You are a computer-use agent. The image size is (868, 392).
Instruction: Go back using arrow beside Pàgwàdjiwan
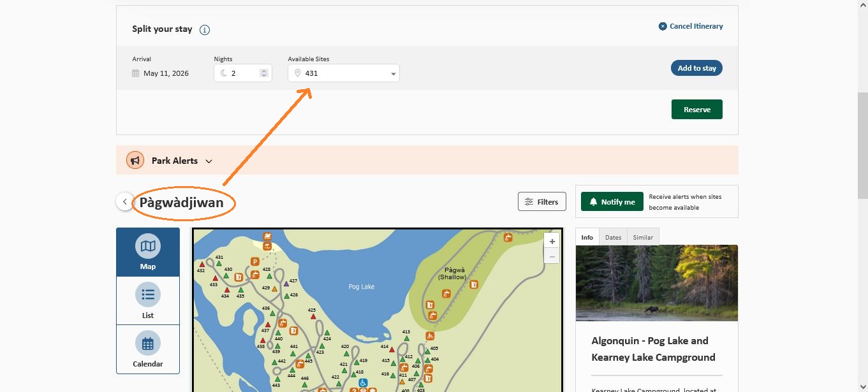[124, 201]
